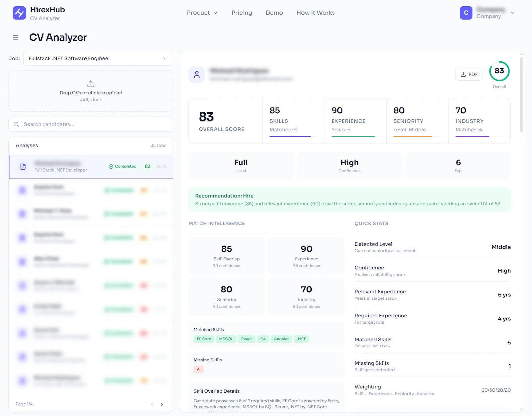Click the High Confidence tile
This screenshot has width=532, height=416.
click(349, 166)
